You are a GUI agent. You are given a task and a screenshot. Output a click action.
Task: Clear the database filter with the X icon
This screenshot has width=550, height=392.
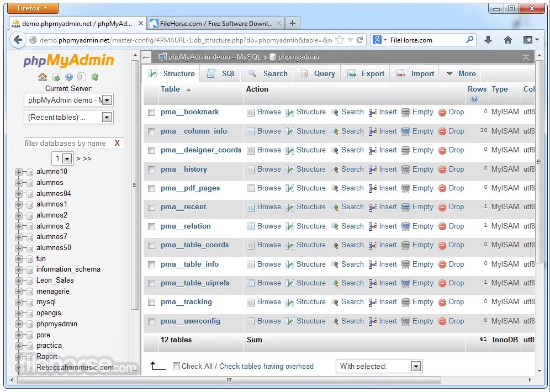pyautogui.click(x=117, y=143)
